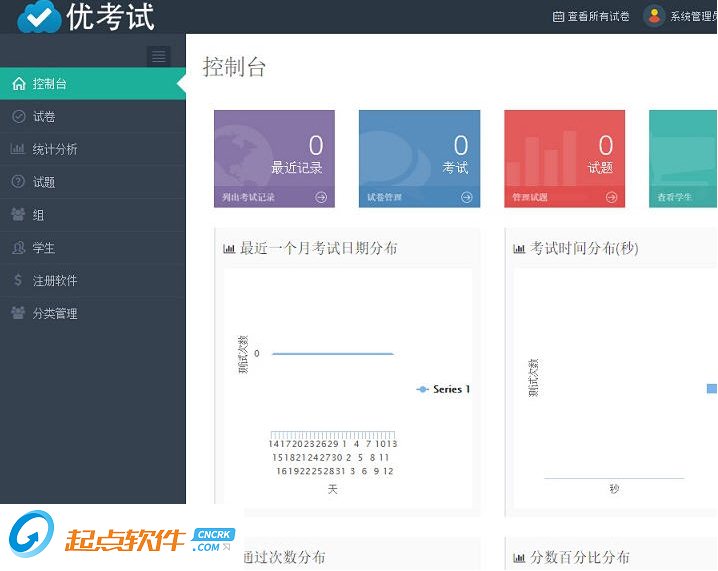Click the group icon beside 组
This screenshot has height=571, width=718.
pos(18,214)
